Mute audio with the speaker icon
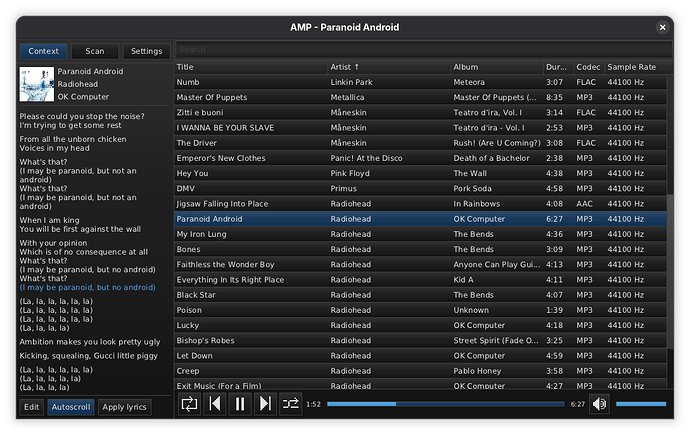Image resolution: width=690 pixels, height=435 pixels. tap(599, 403)
